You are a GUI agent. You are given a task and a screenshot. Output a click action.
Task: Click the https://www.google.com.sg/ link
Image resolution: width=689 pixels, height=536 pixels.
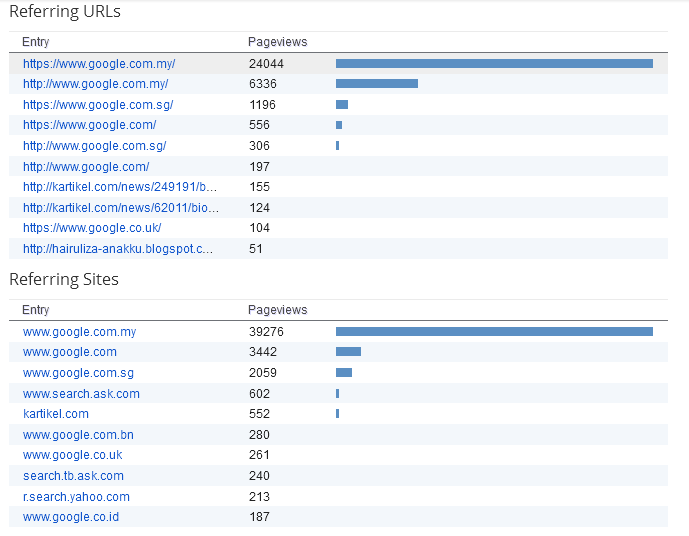98,105
